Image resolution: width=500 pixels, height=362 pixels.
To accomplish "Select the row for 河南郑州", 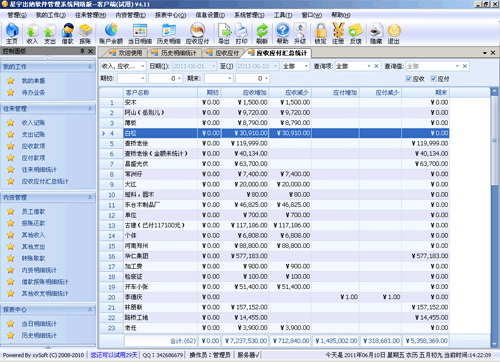I will point(274,246).
